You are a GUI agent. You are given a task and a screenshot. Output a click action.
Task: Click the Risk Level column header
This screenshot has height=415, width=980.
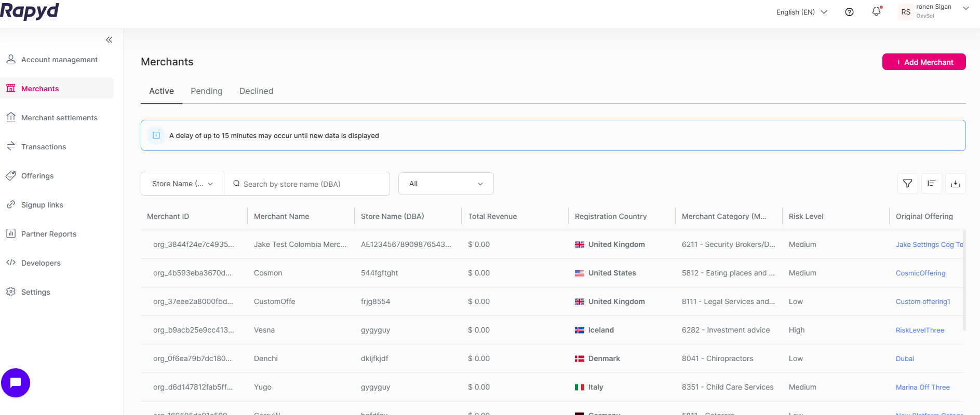click(806, 216)
